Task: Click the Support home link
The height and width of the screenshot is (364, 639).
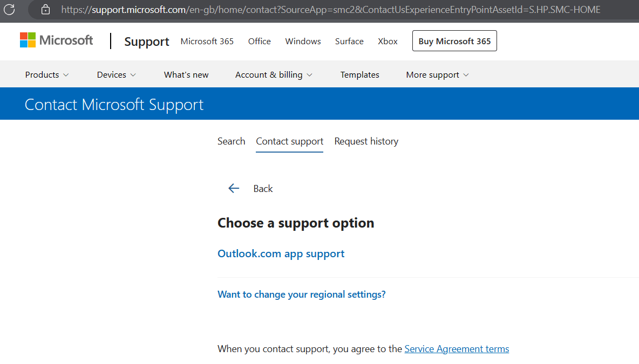Action: coord(147,42)
